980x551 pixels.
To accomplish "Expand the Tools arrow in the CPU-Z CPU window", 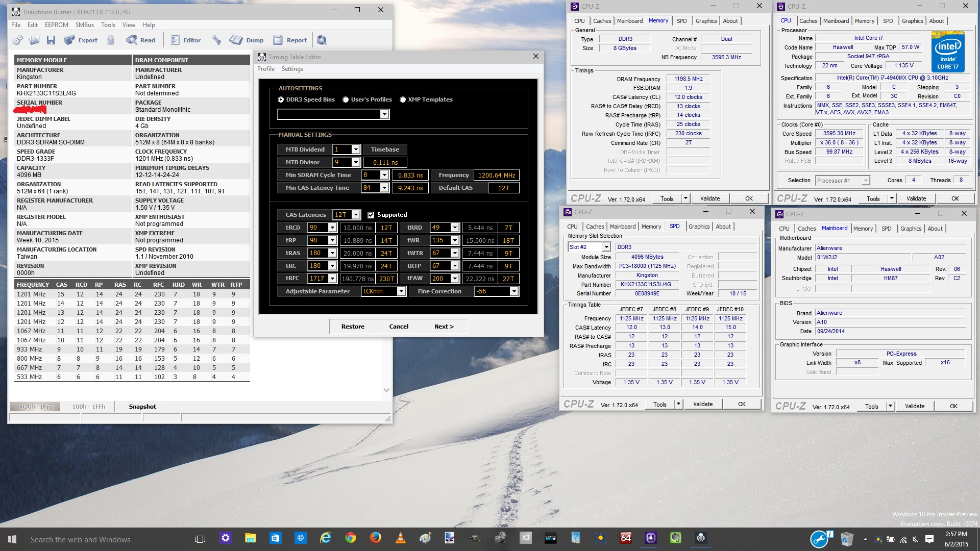I will [x=892, y=198].
